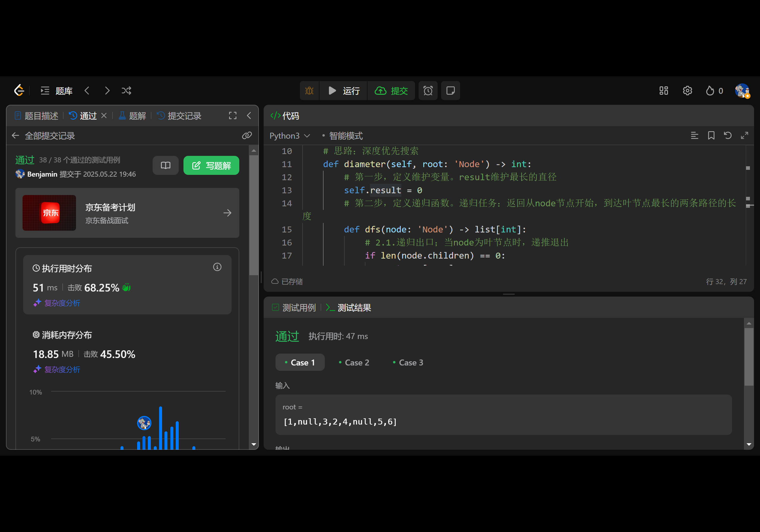Open the Python3 language dropdown

pyautogui.click(x=290, y=136)
